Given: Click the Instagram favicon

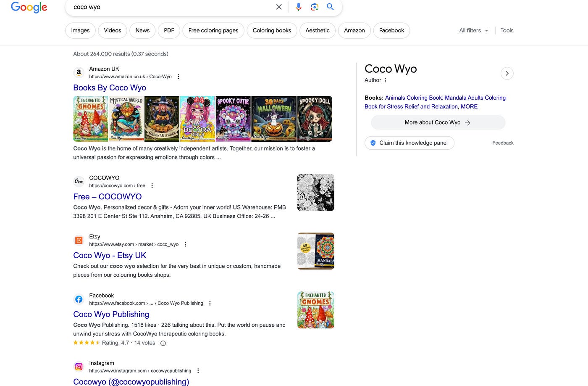Looking at the screenshot, I should point(79,367).
